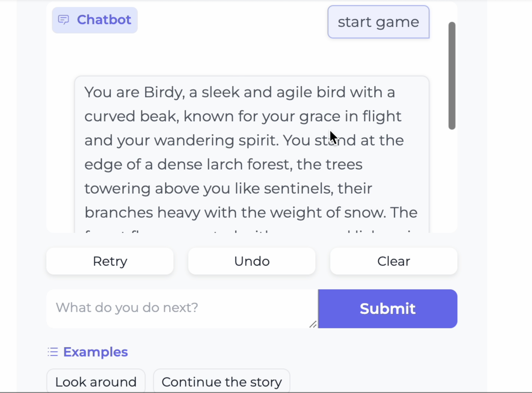
Task: Clear the chat conversation
Action: click(x=394, y=261)
